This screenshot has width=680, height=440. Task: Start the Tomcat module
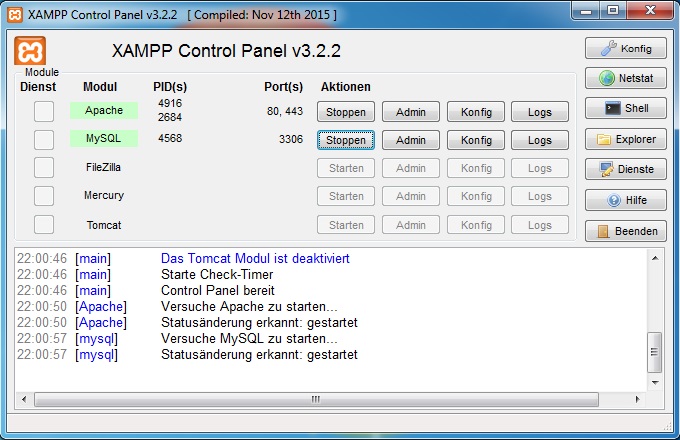(346, 225)
